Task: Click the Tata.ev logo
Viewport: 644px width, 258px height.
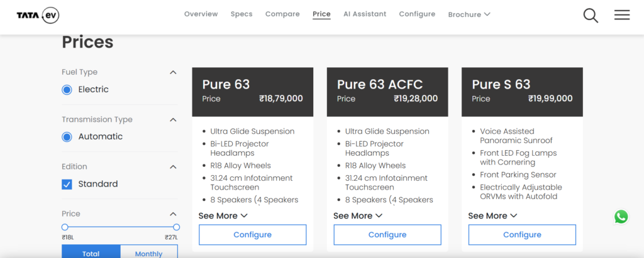Action: [x=38, y=16]
